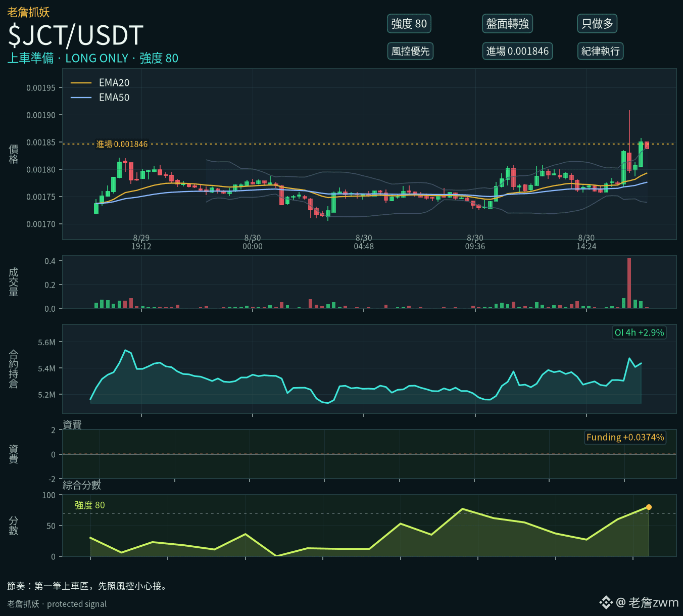The width and height of the screenshot is (683, 616).
Task: Click the 老詹抓妖 name above the title
Action: click(x=28, y=12)
